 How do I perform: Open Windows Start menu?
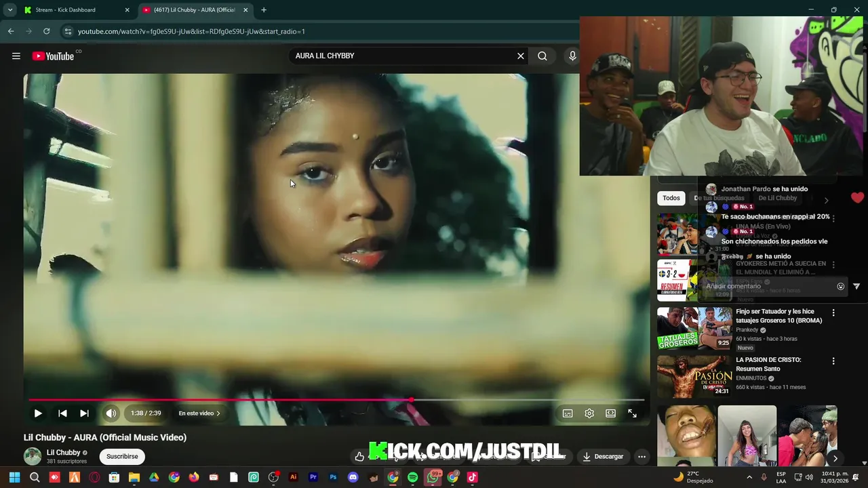[14, 477]
